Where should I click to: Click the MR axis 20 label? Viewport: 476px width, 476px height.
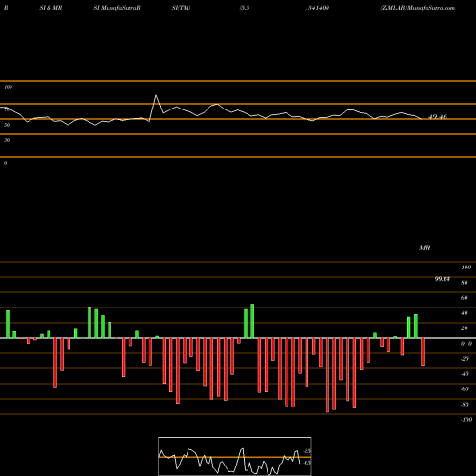(x=464, y=328)
